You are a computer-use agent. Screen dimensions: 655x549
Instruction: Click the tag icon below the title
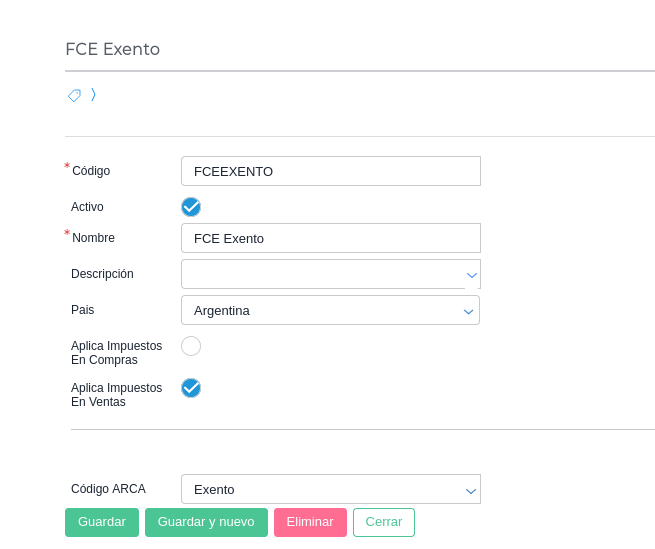coord(74,95)
